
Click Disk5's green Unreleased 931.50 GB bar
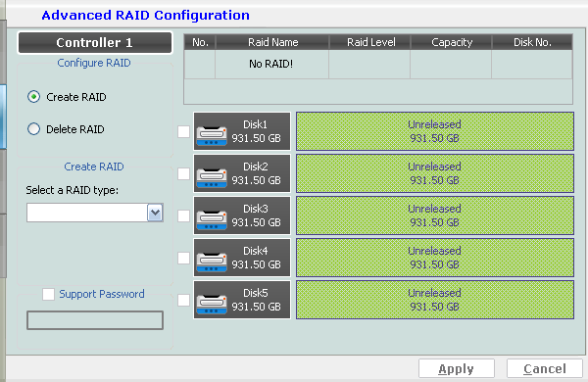(x=434, y=300)
